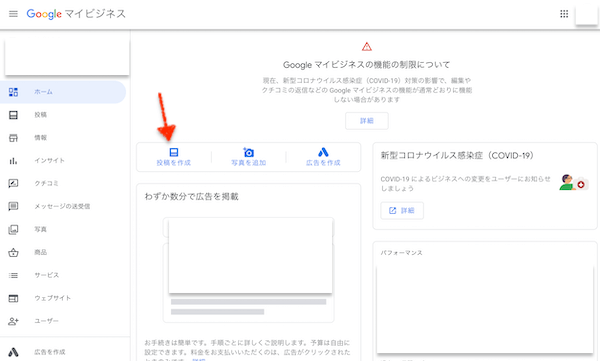The height and width of the screenshot is (361, 600).
Task: Open クチコミ menu item
Action: (x=63, y=183)
